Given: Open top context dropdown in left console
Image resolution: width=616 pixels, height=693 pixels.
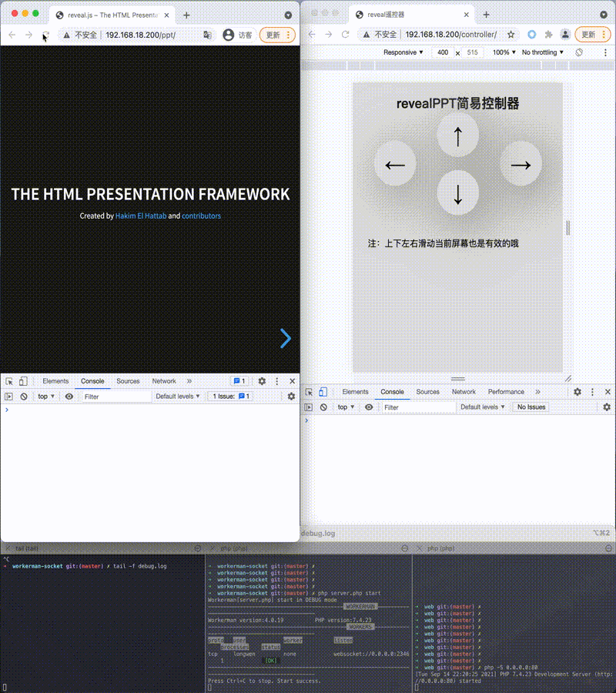Looking at the screenshot, I should [x=46, y=397].
